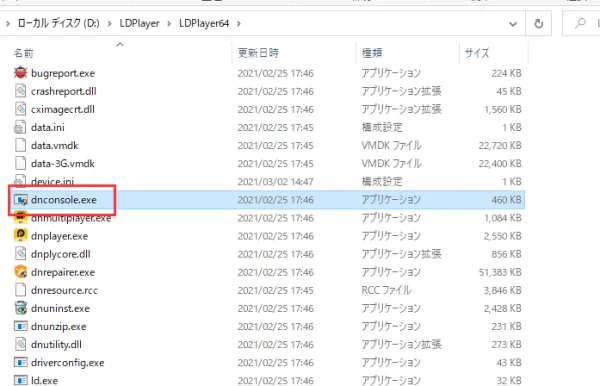Expand chevron after ローカル ディスク (D:)
The height and width of the screenshot is (386, 600).
109,24
